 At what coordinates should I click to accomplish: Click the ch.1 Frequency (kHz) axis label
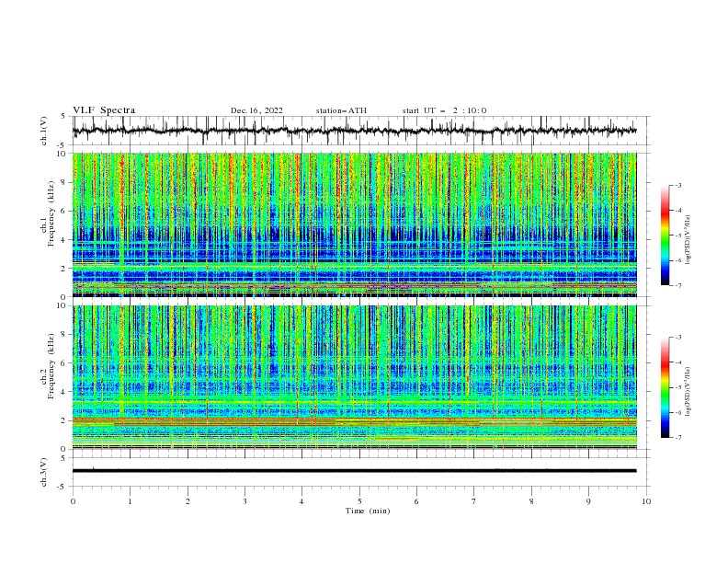pyautogui.click(x=51, y=224)
